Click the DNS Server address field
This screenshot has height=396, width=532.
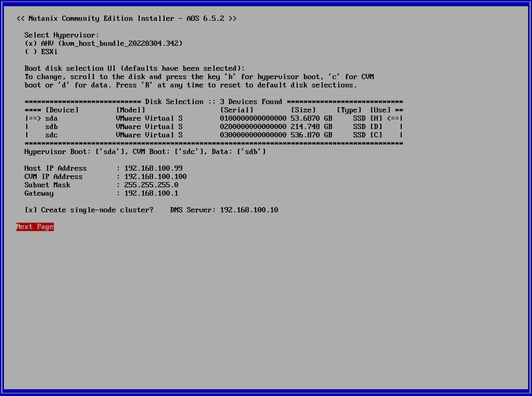pyautogui.click(x=249, y=210)
